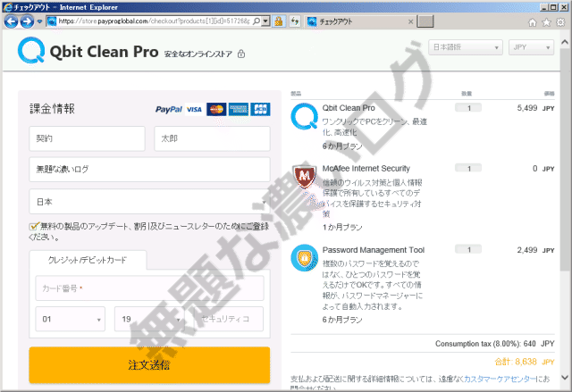The image size is (572, 392).
Task: Click the 5,499 JPY price text
Action: pos(535,108)
